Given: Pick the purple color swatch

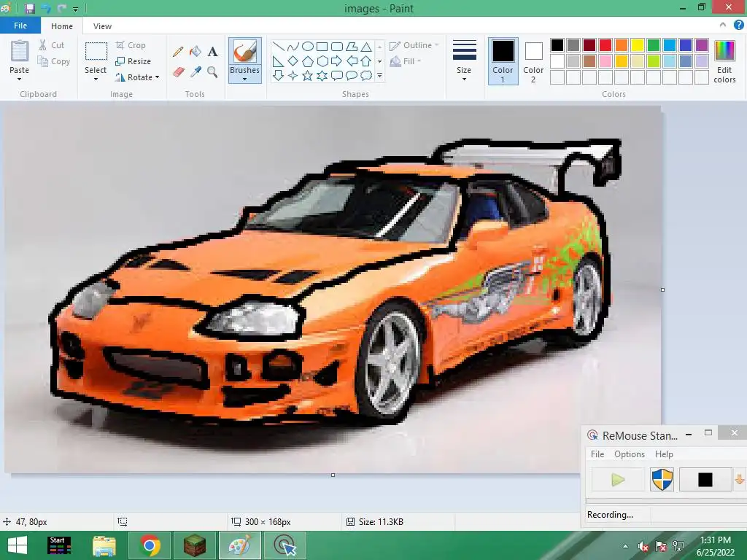Looking at the screenshot, I should pos(702,45).
